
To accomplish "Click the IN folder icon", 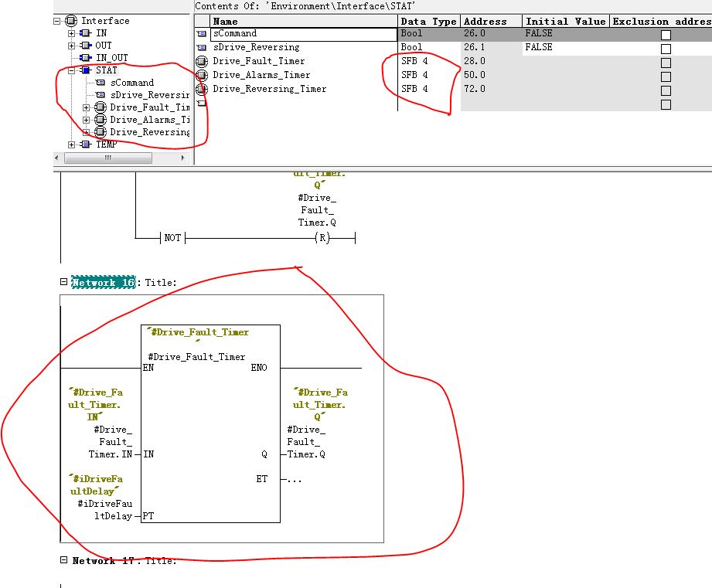I will coord(86,33).
